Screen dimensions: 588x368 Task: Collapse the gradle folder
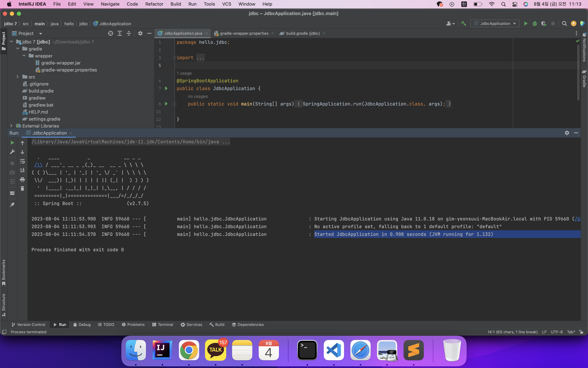point(17,49)
